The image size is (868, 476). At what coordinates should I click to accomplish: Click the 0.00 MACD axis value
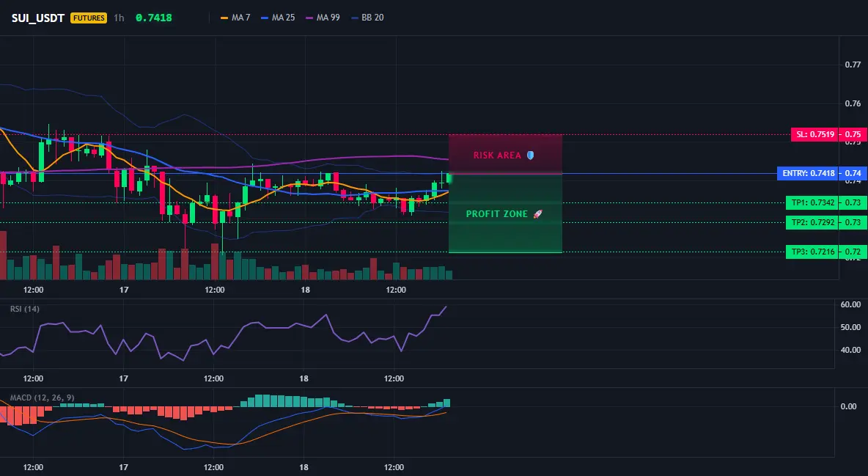(849, 406)
